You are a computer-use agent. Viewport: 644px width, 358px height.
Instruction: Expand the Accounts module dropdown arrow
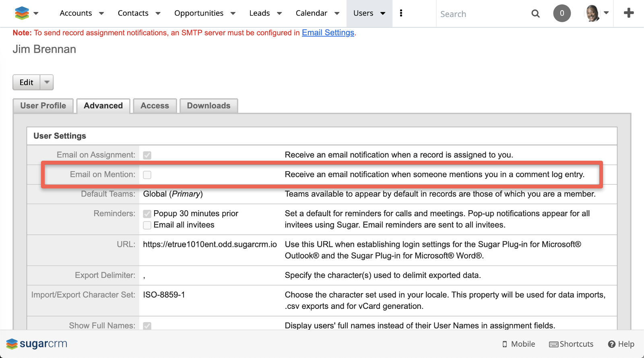pos(101,13)
